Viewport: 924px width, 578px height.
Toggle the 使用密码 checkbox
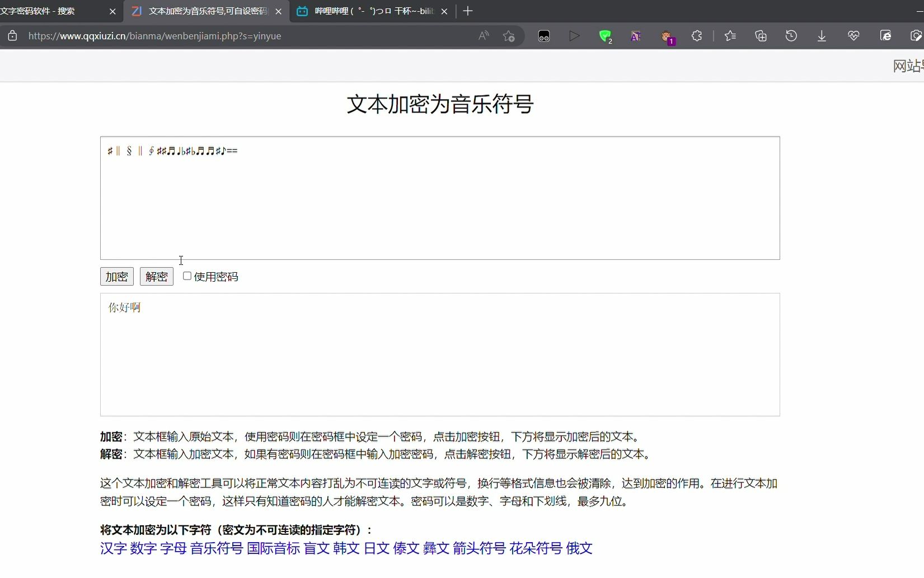[187, 276]
